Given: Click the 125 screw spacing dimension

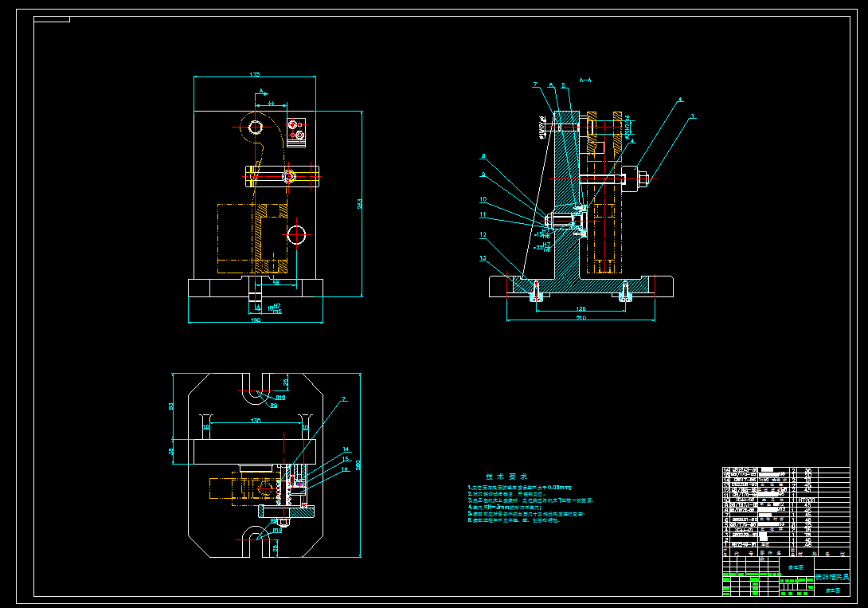Looking at the screenshot, I should pyautogui.click(x=581, y=309).
